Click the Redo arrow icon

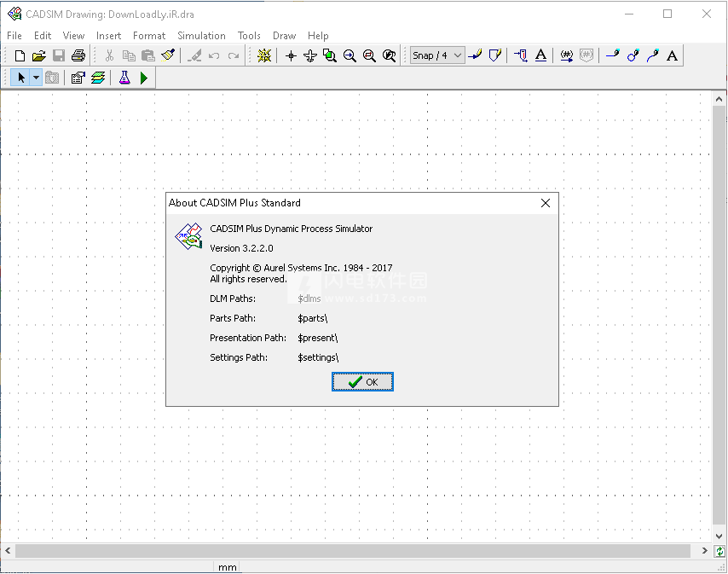pos(234,55)
